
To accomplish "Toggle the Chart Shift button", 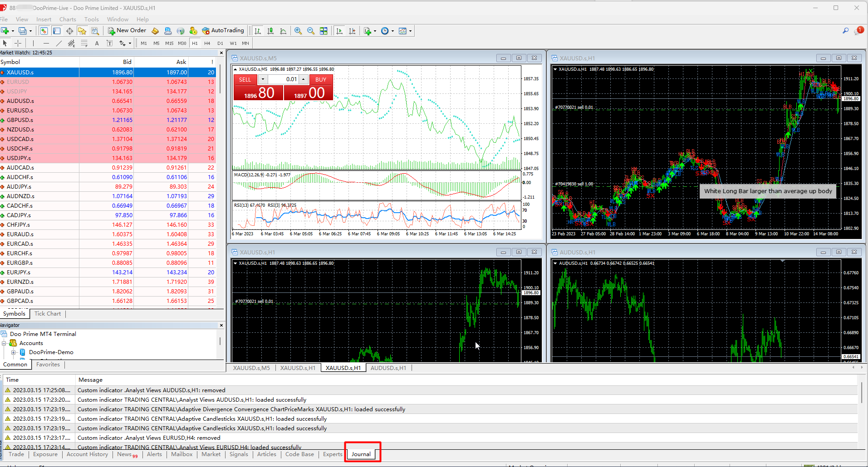I will [352, 31].
